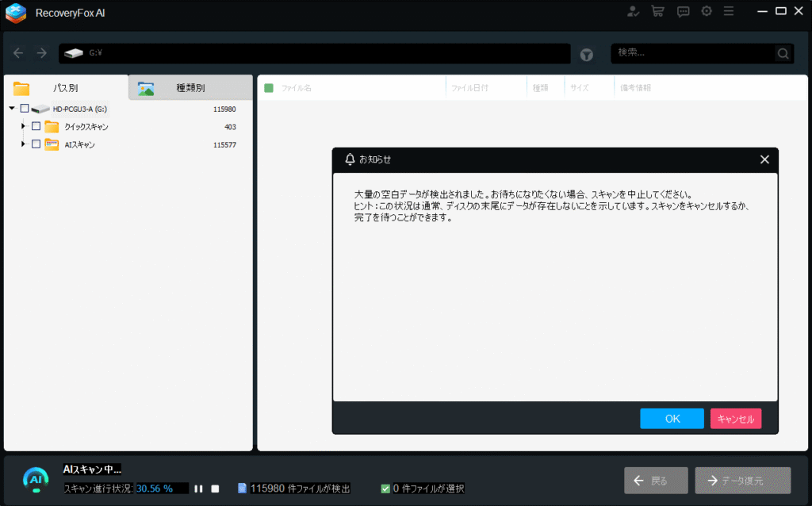The height and width of the screenshot is (506, 812).
Task: Collapse the HD-PCGU3-A (G:) tree node
Action: point(12,109)
